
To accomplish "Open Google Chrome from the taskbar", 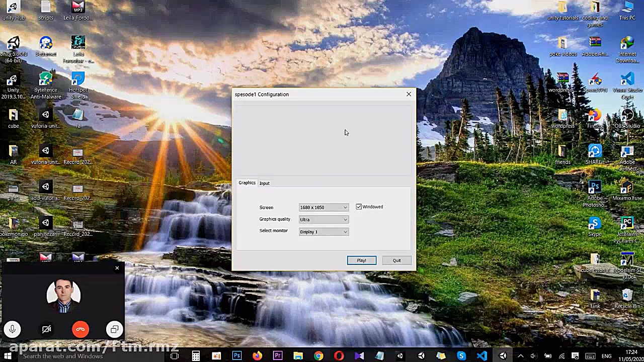I will pos(318,356).
